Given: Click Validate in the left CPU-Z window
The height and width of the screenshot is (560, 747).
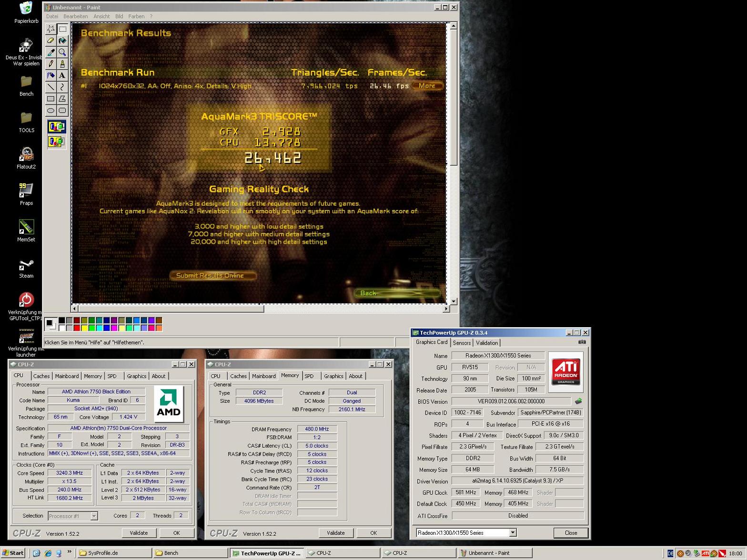Looking at the screenshot, I should click(139, 533).
